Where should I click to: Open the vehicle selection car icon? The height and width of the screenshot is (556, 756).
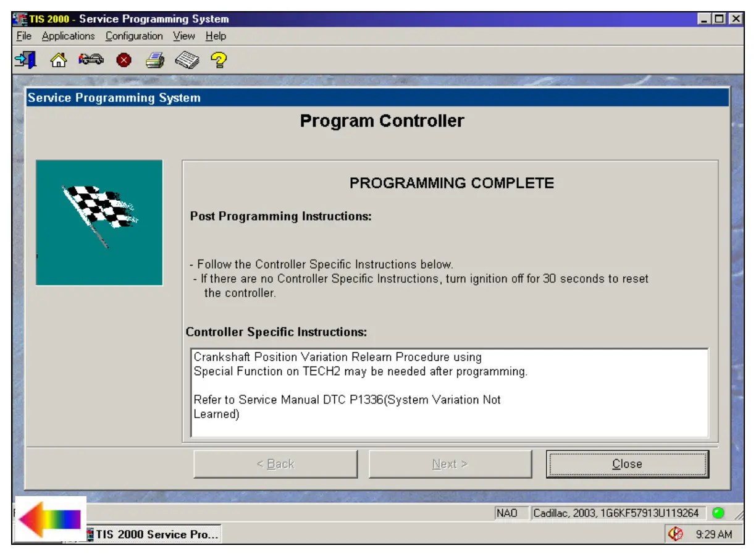pyautogui.click(x=91, y=60)
